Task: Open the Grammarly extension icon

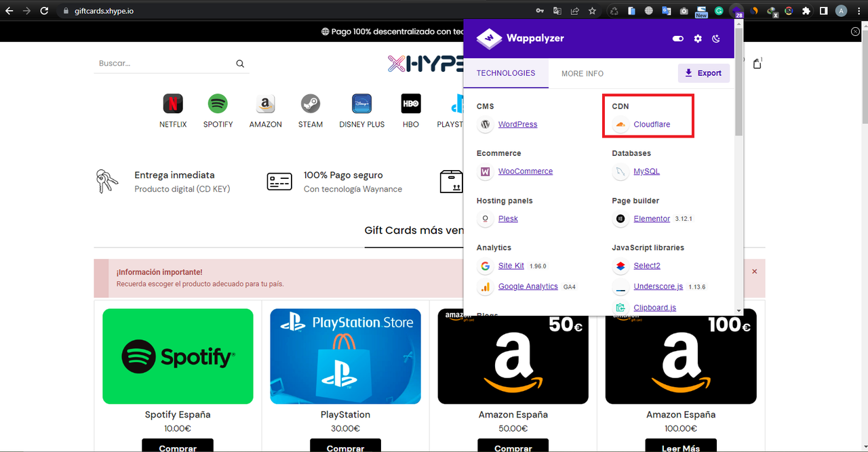Action: tap(719, 11)
